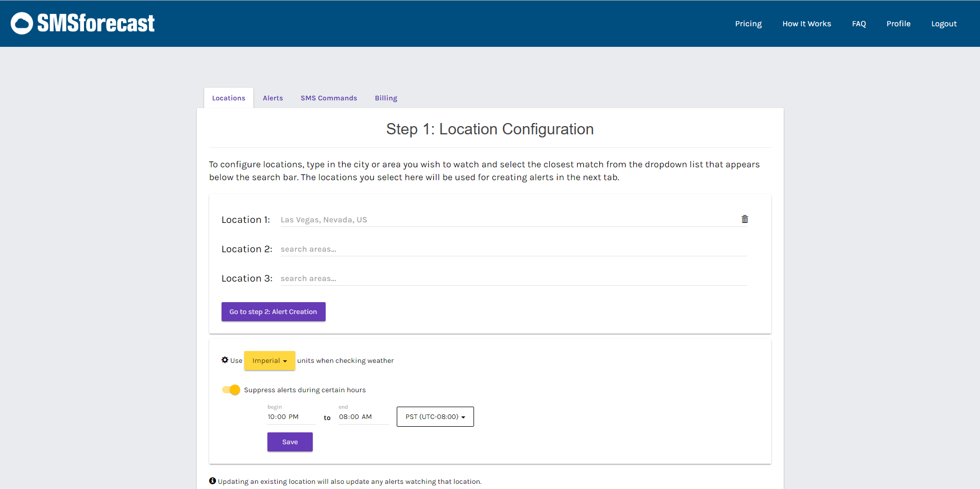Switch to the Alerts tab
Image resolution: width=980 pixels, height=489 pixels.
273,98
